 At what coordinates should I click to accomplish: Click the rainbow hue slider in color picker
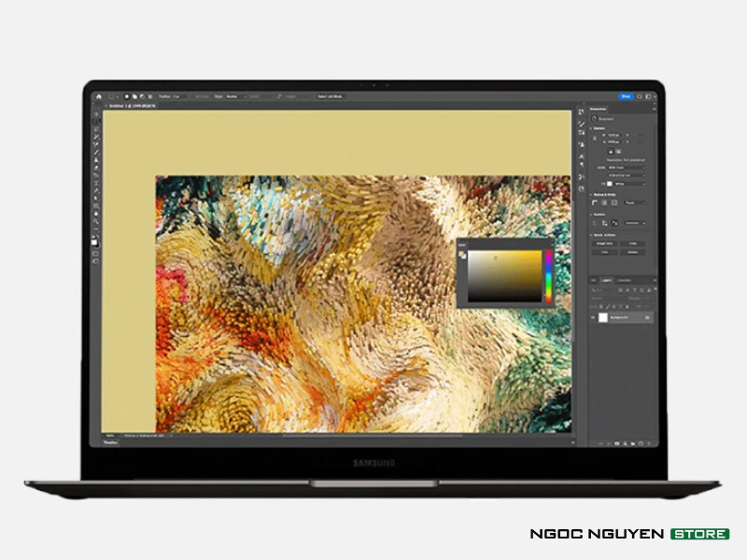pos(548,276)
